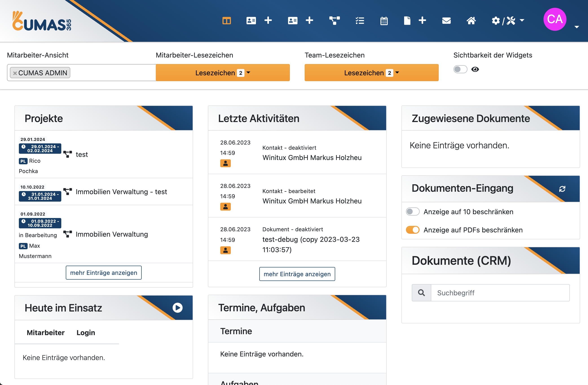Open the dashboard layout icon in navbar

click(x=226, y=20)
